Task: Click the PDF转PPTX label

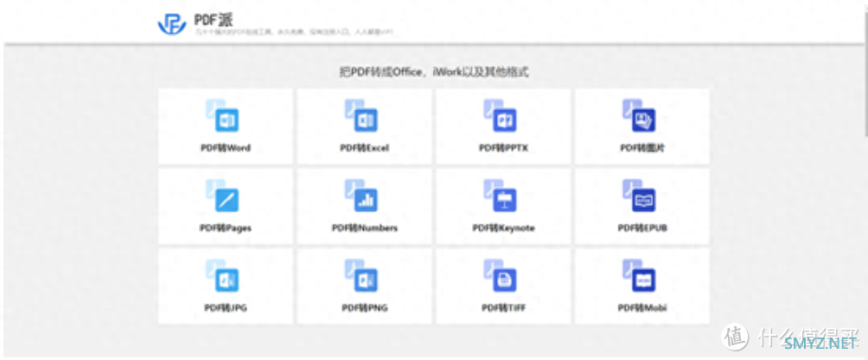Action: 503,148
